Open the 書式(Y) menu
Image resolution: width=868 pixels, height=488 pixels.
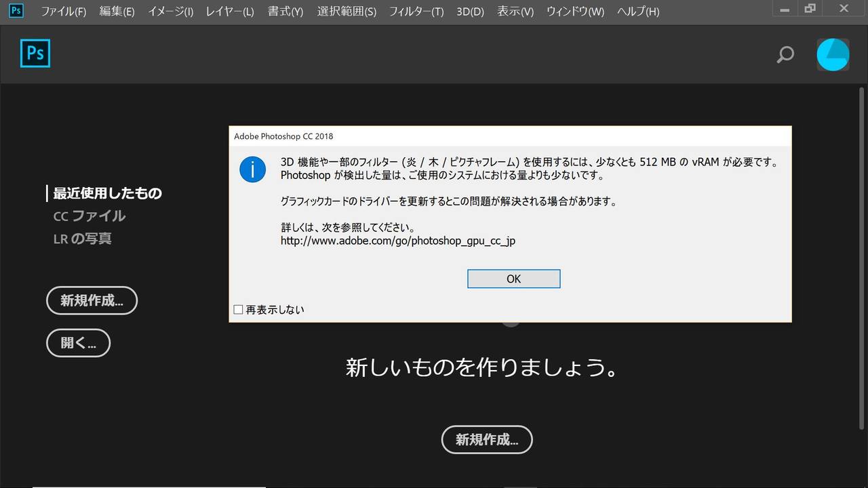point(285,12)
